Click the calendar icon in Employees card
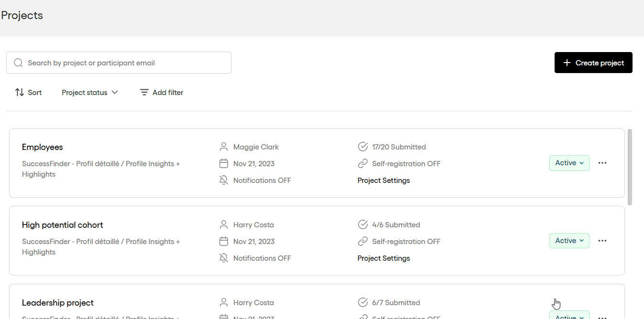Viewport: 644px width, 319px height. click(x=223, y=164)
